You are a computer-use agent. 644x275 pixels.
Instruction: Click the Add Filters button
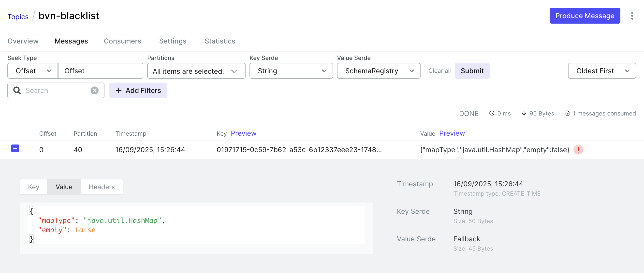pyautogui.click(x=138, y=90)
